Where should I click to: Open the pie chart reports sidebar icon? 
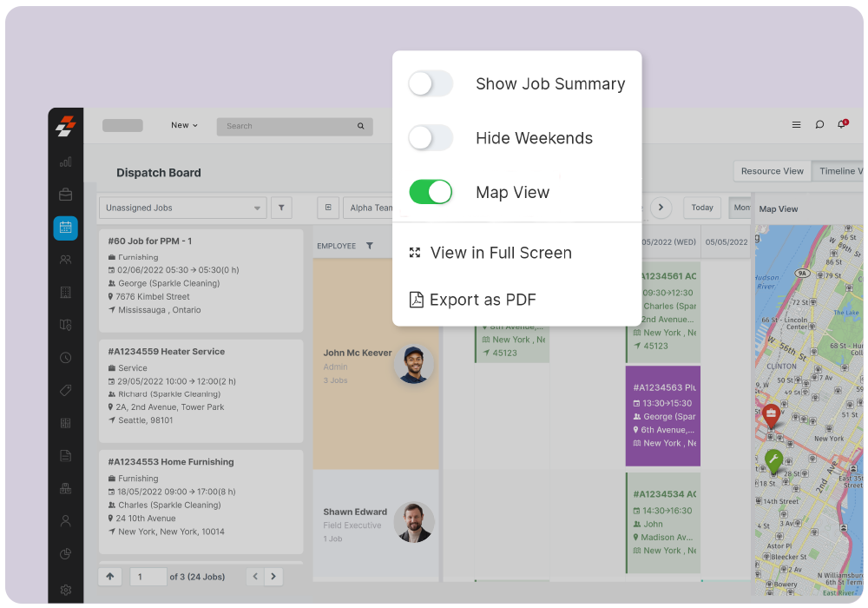(x=65, y=554)
